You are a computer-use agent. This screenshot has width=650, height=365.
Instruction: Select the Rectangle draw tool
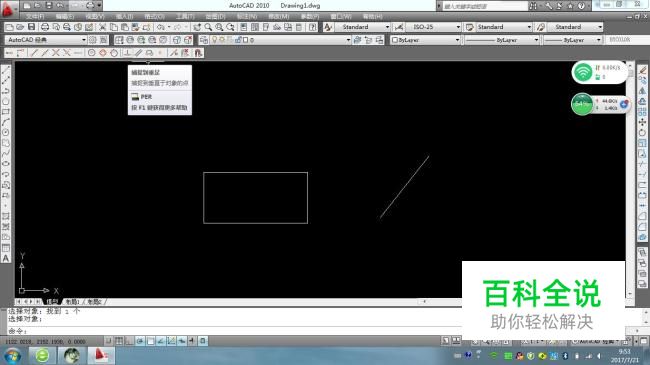click(x=6, y=112)
